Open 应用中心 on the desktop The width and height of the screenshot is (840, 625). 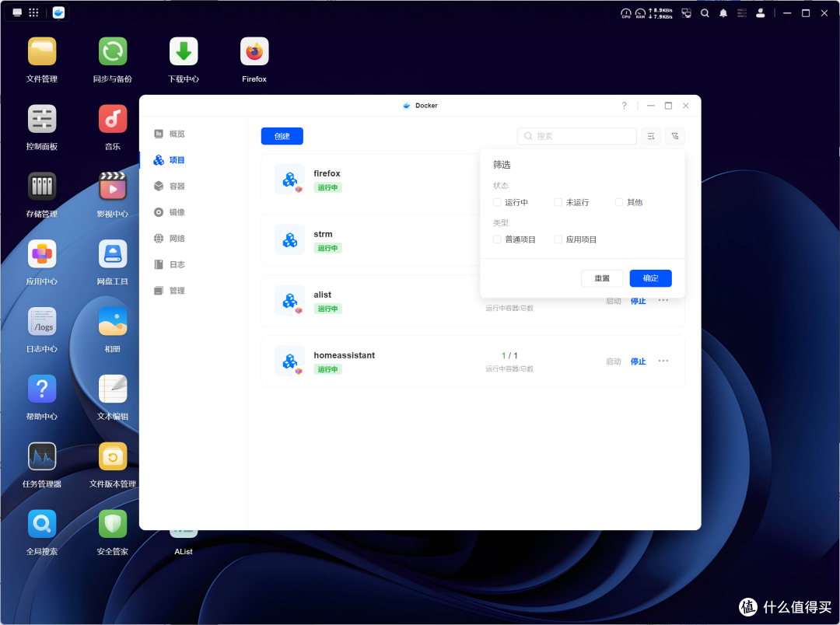pos(42,254)
